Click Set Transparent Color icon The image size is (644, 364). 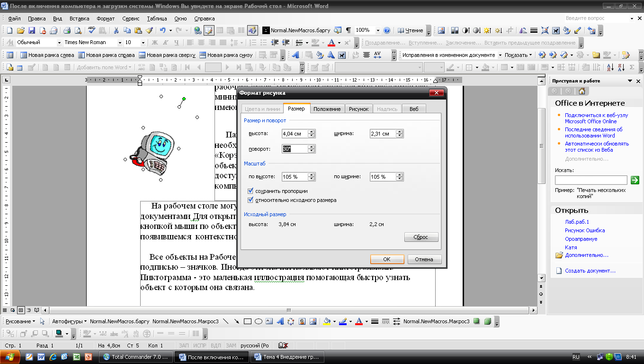(577, 30)
